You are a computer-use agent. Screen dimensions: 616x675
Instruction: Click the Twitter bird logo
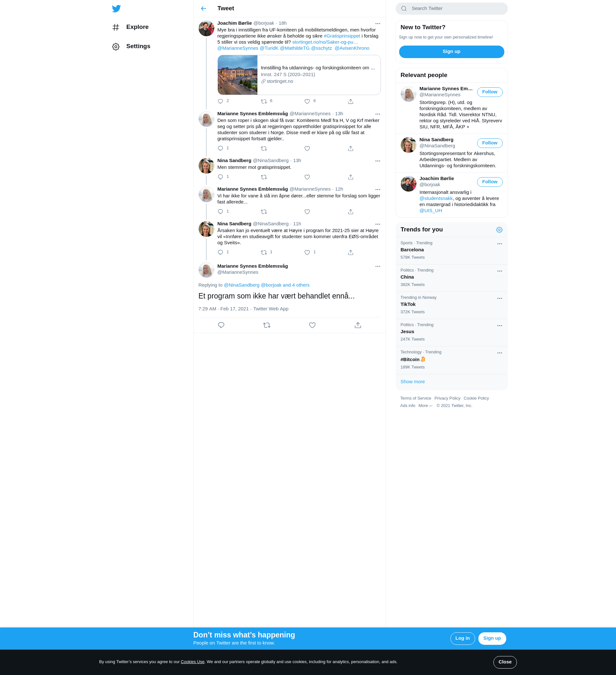click(116, 8)
